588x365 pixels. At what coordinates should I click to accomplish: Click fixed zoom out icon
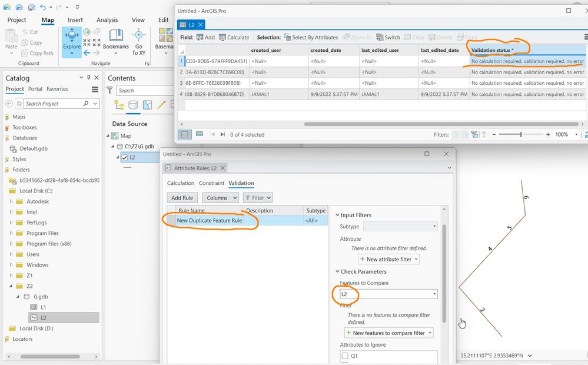click(97, 42)
